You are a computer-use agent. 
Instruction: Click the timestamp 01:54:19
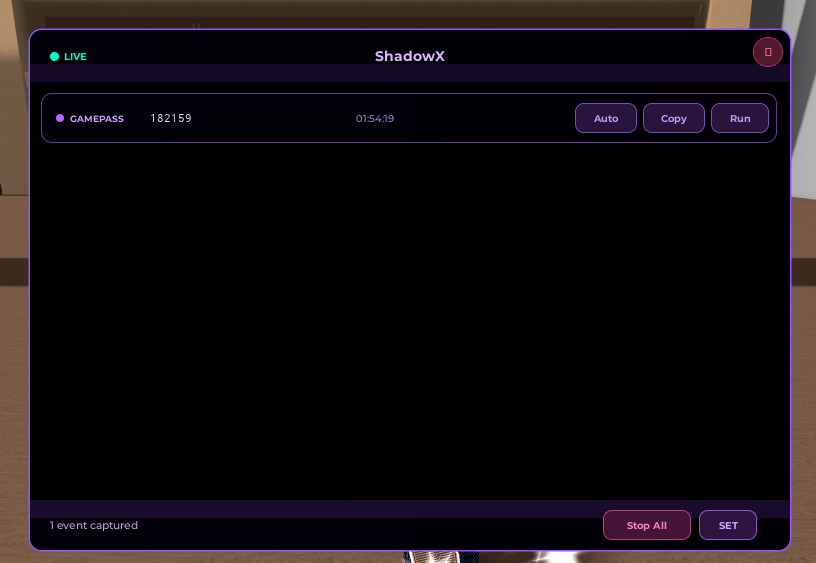(x=375, y=119)
